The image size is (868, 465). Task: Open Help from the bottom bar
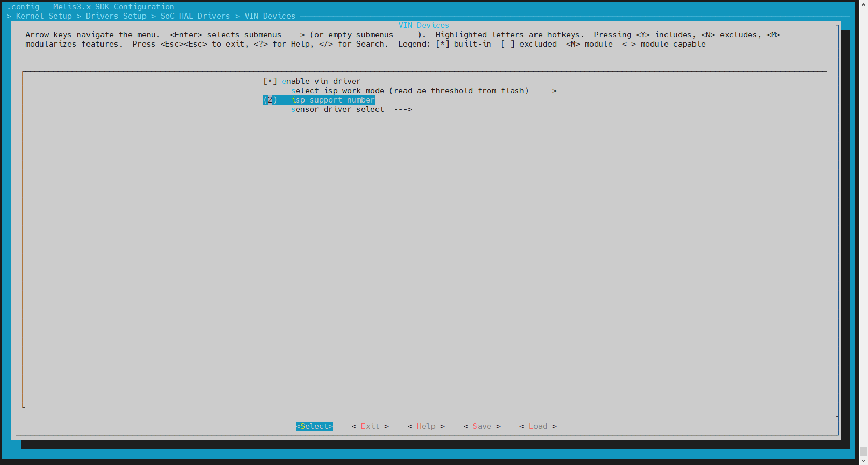pos(426,426)
